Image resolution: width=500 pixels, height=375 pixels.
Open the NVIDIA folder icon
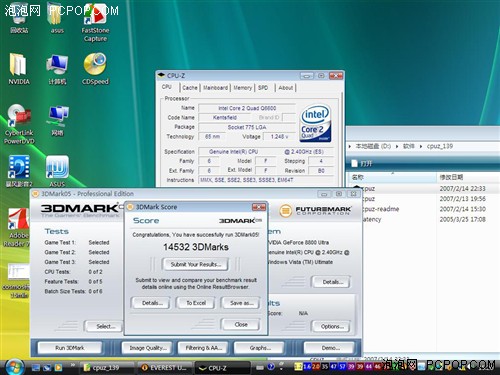tap(19, 69)
